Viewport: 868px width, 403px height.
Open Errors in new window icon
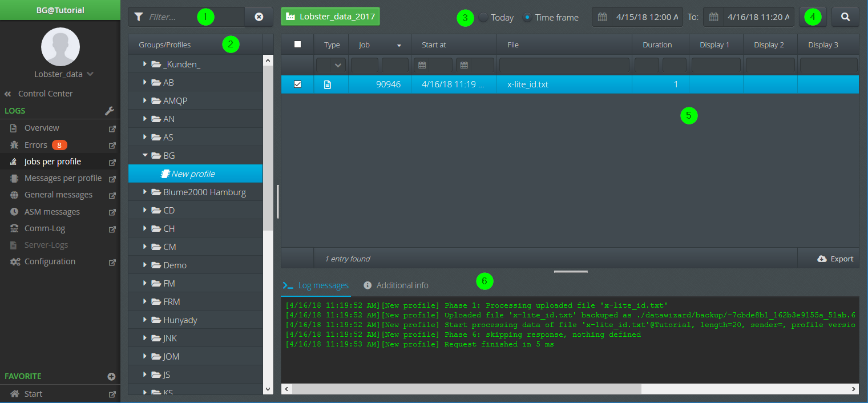(112, 145)
